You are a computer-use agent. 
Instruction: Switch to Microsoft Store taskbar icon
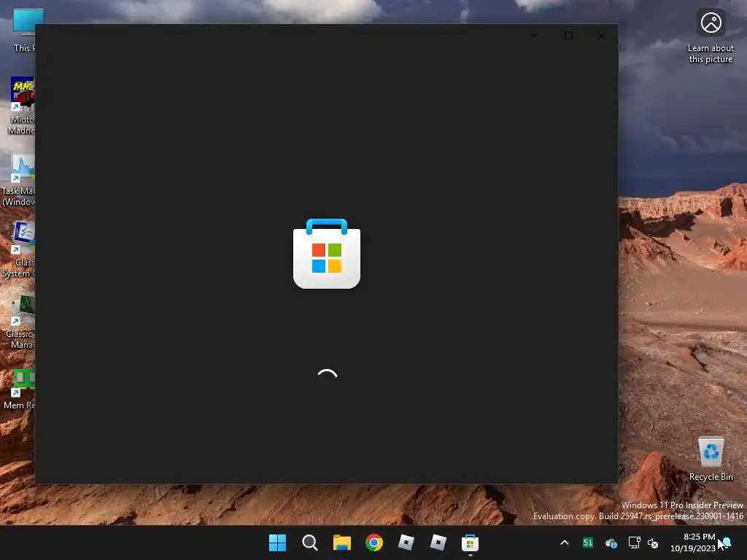click(470, 542)
